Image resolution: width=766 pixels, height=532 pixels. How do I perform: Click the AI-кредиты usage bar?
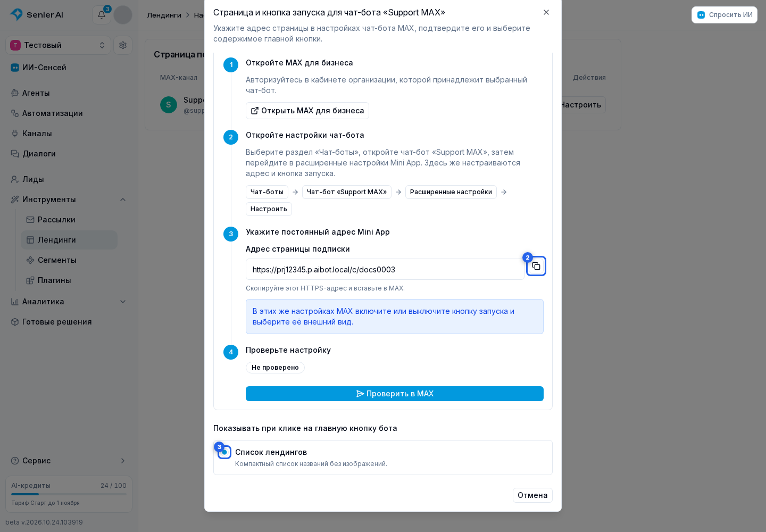(x=69, y=494)
